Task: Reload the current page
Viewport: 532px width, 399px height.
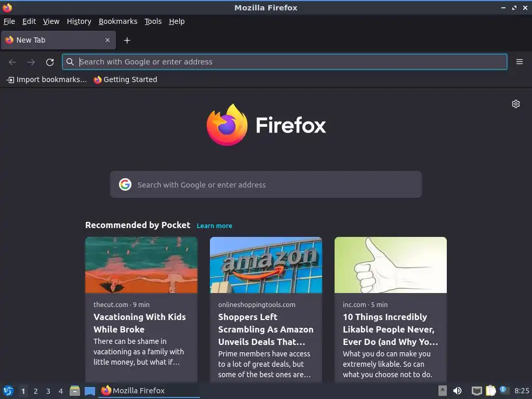Action: (50, 62)
